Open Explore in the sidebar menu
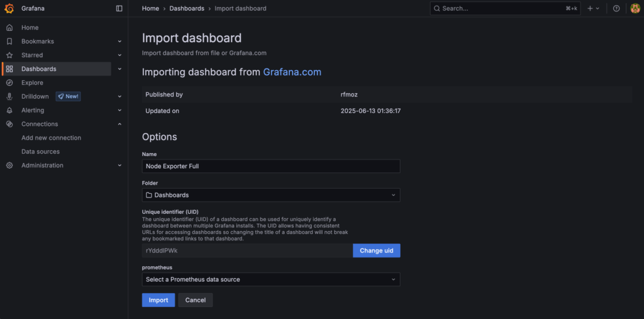644x319 pixels. [x=32, y=82]
